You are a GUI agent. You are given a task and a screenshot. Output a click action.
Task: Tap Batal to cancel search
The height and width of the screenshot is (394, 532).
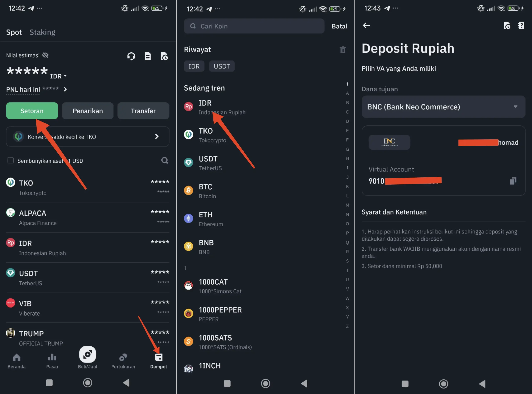pos(339,26)
